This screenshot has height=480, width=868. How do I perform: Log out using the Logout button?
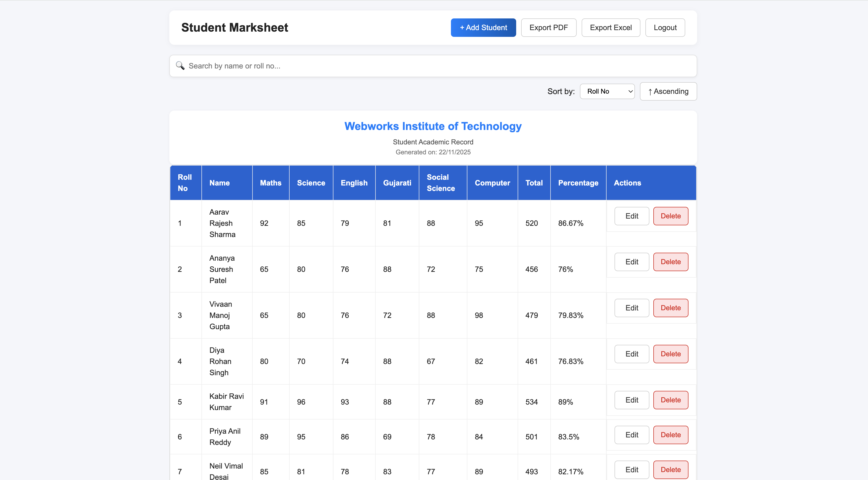coord(665,28)
